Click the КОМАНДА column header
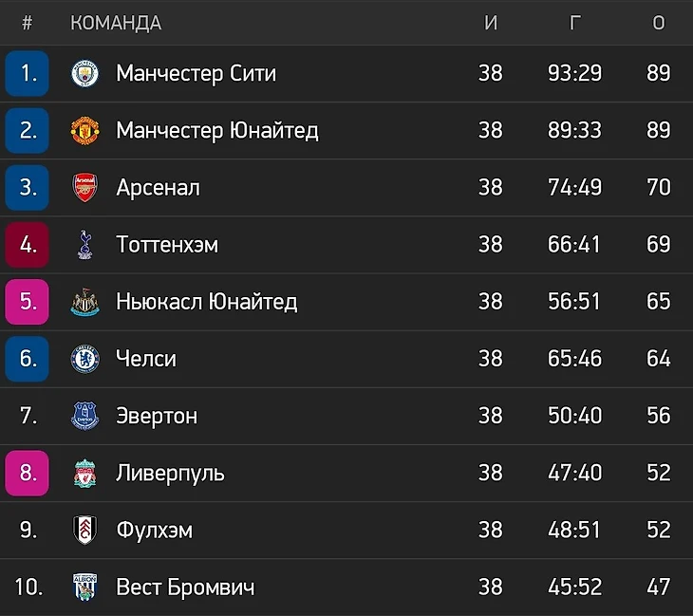 pyautogui.click(x=116, y=24)
